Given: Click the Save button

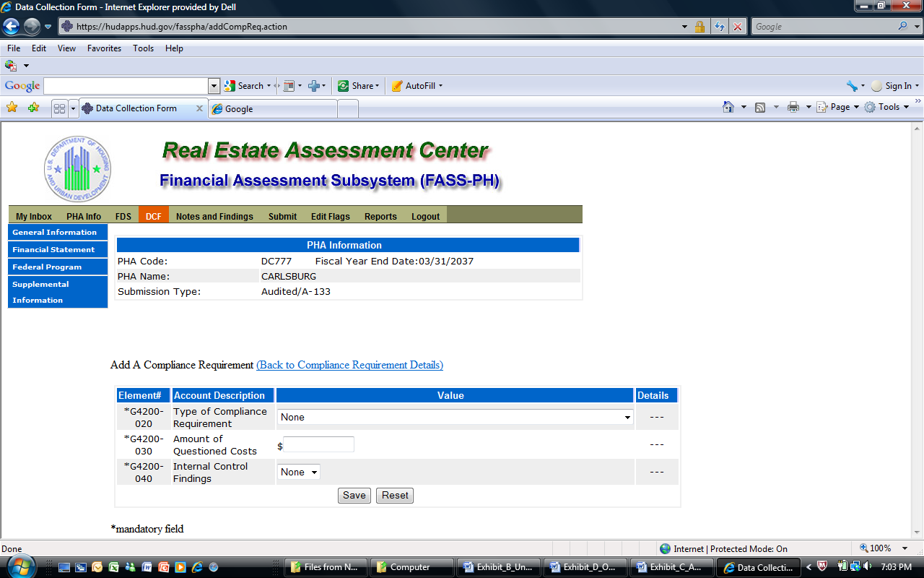Looking at the screenshot, I should tap(354, 496).
